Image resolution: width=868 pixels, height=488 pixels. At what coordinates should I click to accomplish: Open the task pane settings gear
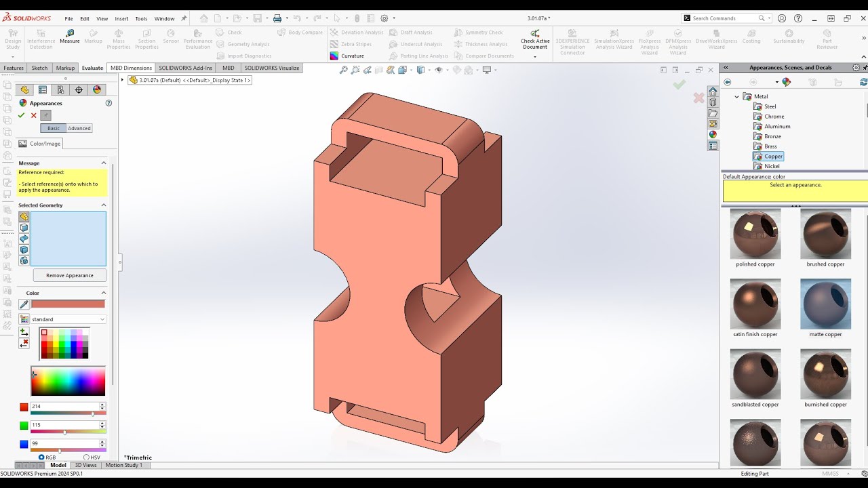tap(856, 68)
